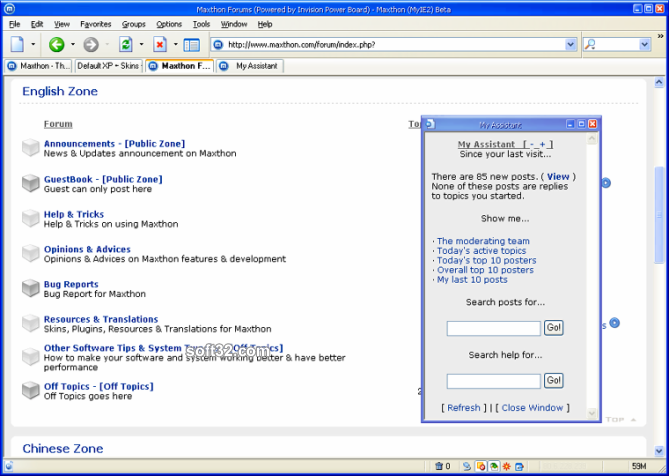
Task: Switch to the 'Maxthon - Th...' tab
Action: (38, 66)
